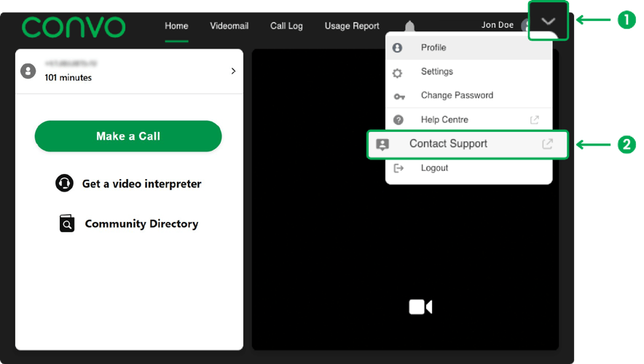Go to the Call Log tab
This screenshot has width=644, height=364.
[286, 26]
